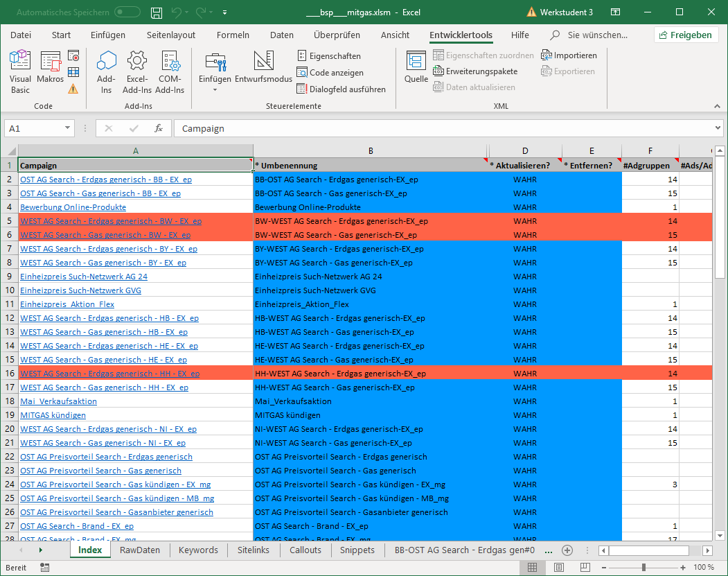Switch to the Keywords sheet tab
The image size is (728, 576).
point(198,550)
